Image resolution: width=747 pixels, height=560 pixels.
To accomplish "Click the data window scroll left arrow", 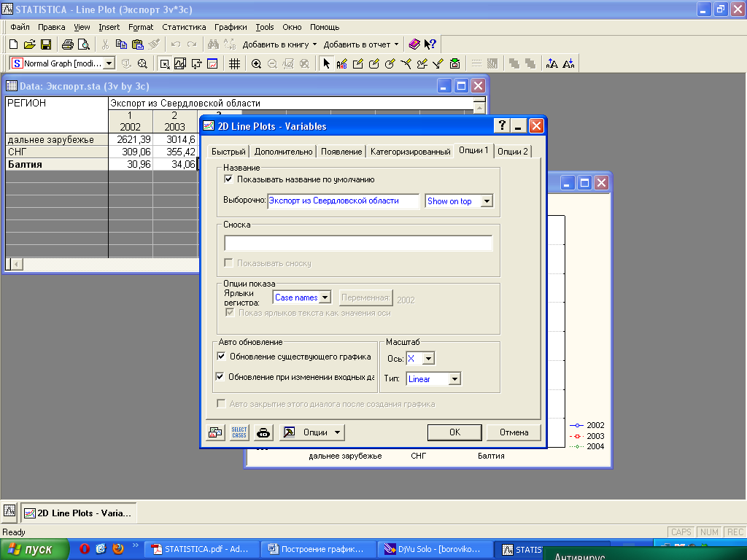I will tap(17, 264).
